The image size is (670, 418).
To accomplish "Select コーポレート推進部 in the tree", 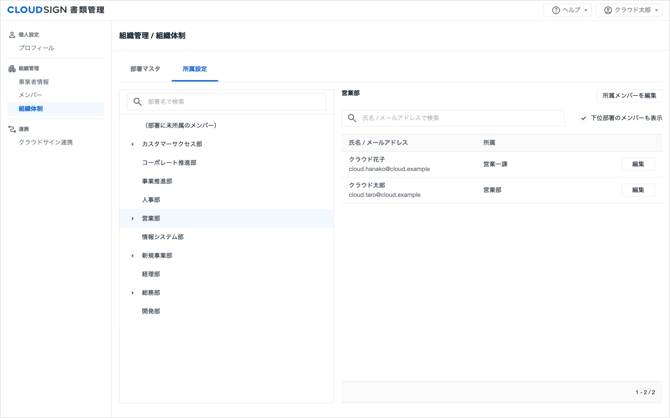I will (169, 163).
